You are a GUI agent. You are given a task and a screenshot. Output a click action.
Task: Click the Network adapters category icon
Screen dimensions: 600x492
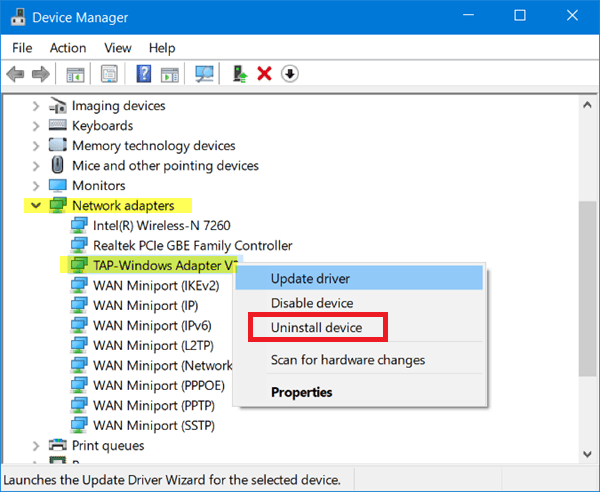click(58, 205)
